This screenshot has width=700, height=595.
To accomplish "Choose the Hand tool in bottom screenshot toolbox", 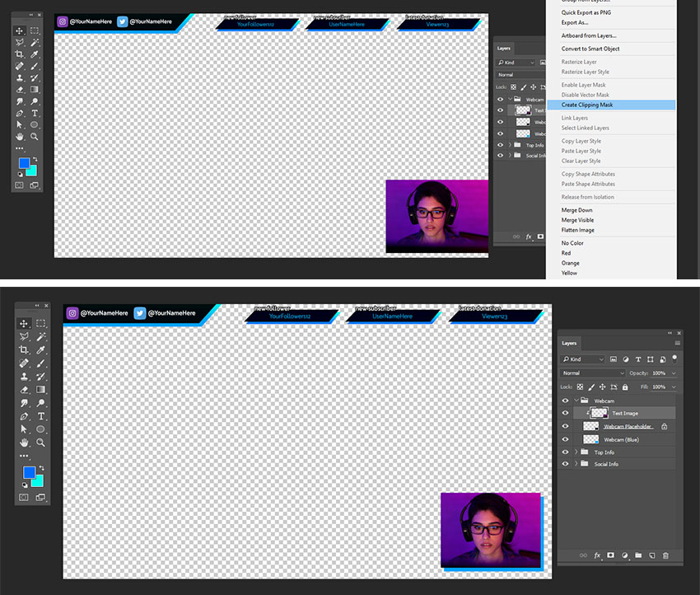I will pyautogui.click(x=24, y=443).
